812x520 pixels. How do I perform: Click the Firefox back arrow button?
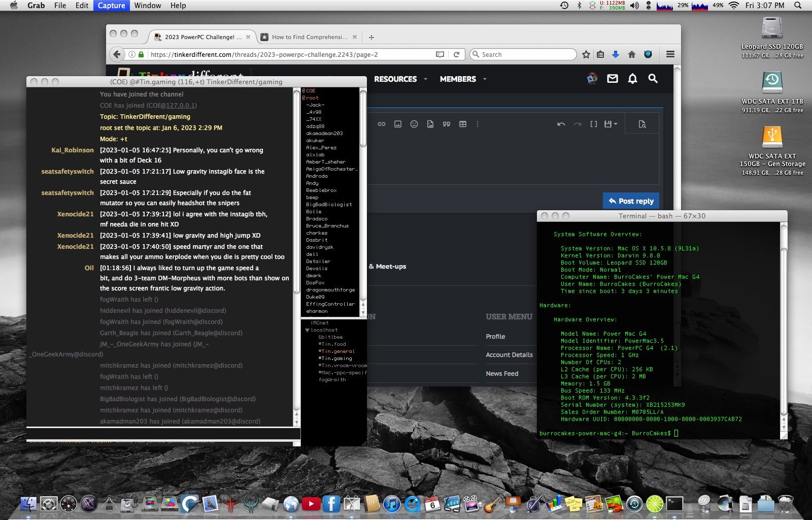117,54
